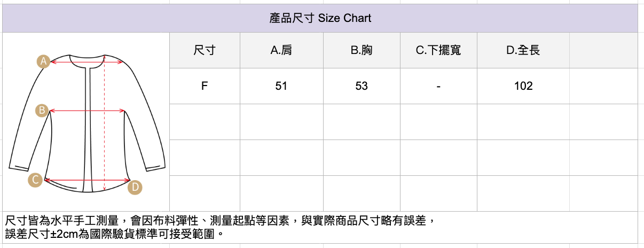This screenshot has height=248, width=644.
Task: Select the 尺寸 header cell
Action: [205, 50]
